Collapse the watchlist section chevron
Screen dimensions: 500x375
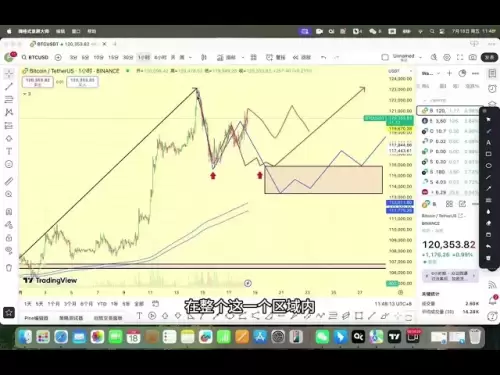click(x=425, y=100)
